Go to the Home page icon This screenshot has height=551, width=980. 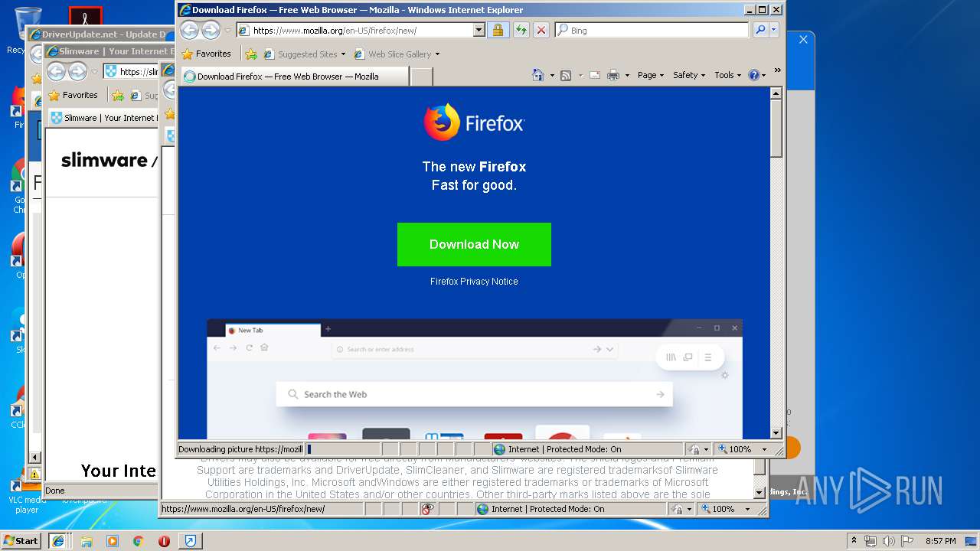tap(538, 75)
